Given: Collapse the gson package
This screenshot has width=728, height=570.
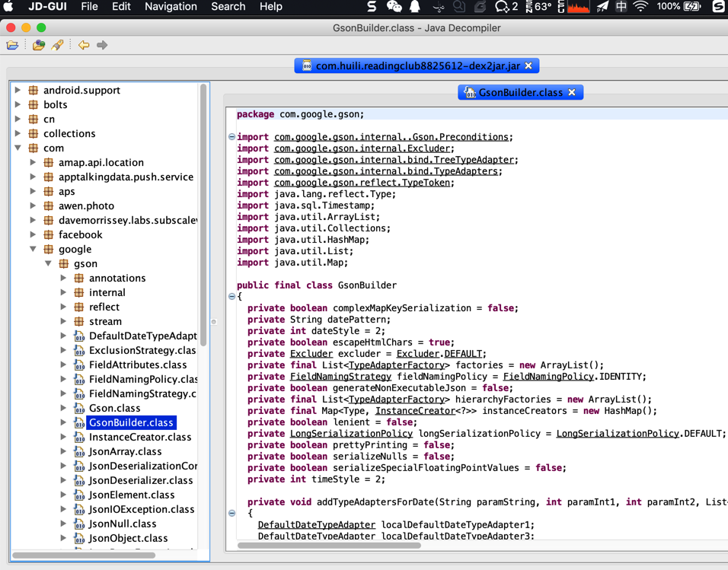Looking at the screenshot, I should click(48, 263).
